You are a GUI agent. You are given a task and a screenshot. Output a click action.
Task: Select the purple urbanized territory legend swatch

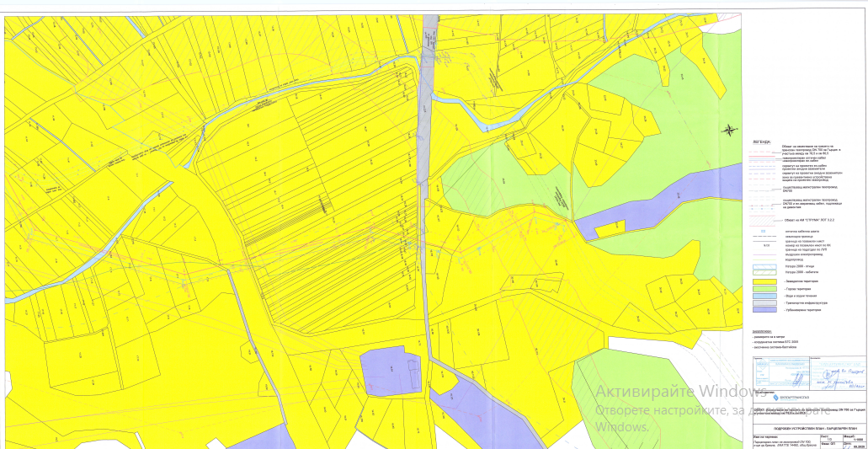click(x=764, y=311)
